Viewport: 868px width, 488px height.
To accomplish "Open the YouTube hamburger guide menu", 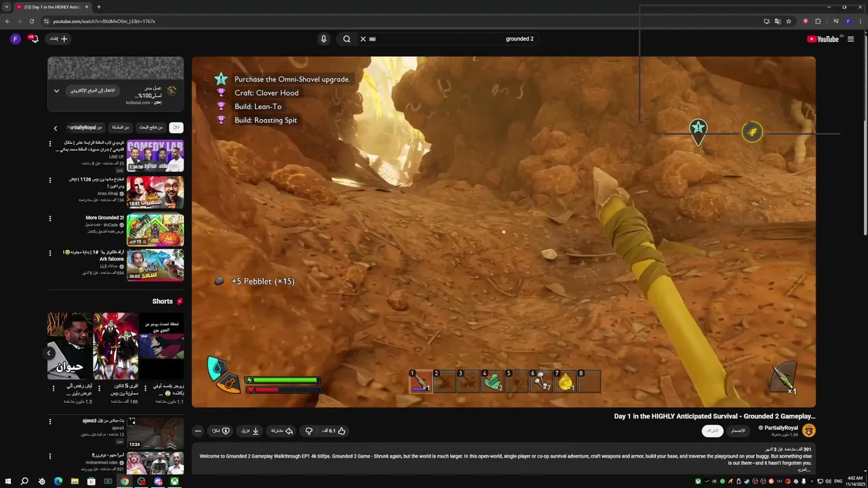I will point(850,39).
